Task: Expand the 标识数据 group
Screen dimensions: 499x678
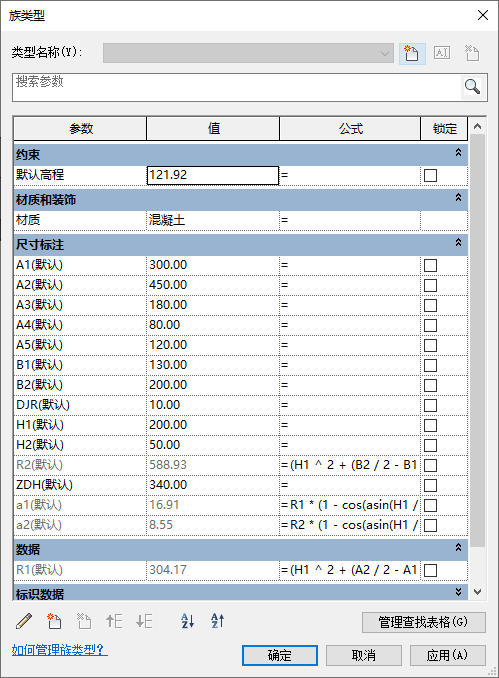Action: (458, 592)
